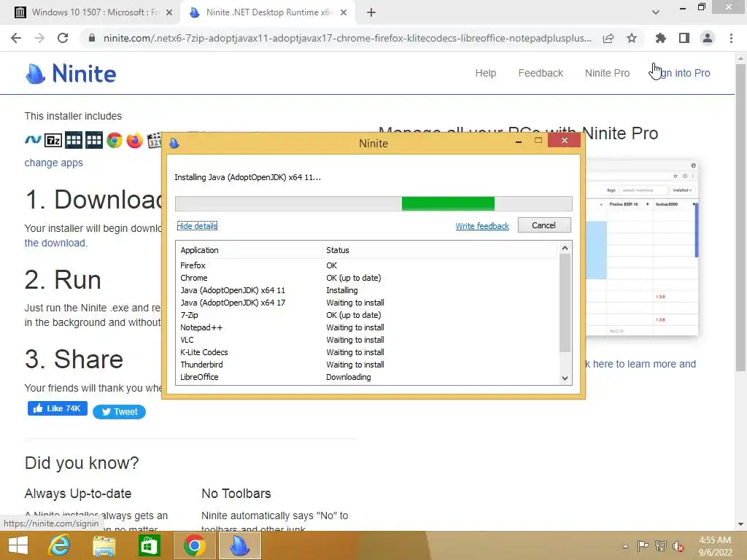
Task: Switch to Ninite installer in taskbar
Action: (x=239, y=545)
